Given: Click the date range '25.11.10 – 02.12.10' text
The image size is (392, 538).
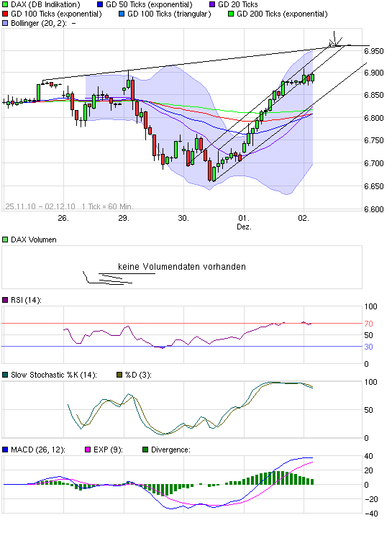Looking at the screenshot, I should click(x=40, y=206).
